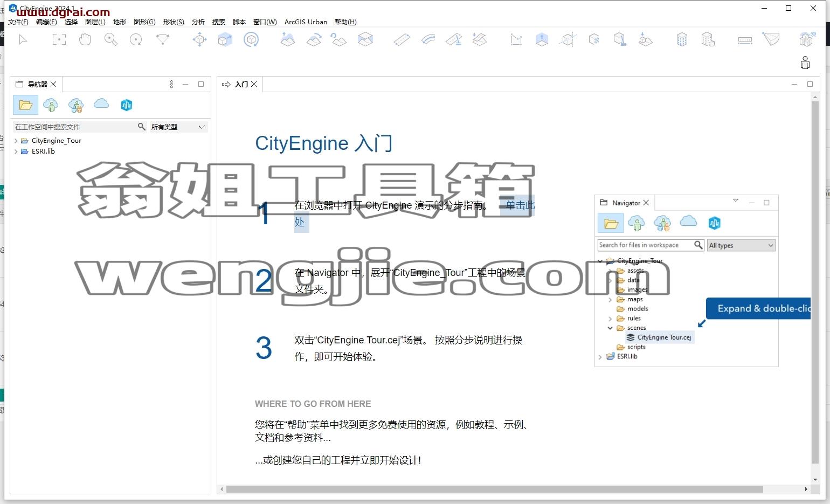Image resolution: width=830 pixels, height=504 pixels.
Task: Click the generate models building icon
Action: click(682, 39)
